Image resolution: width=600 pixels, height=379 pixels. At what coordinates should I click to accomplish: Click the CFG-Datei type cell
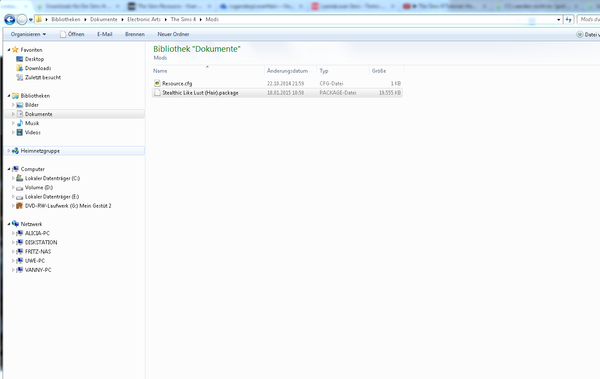[331, 83]
